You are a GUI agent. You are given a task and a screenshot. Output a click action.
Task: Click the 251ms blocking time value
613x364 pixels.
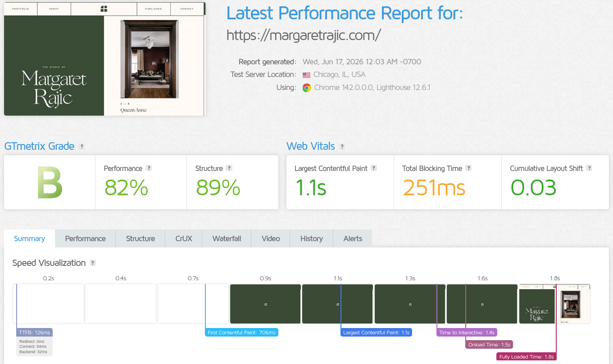[x=434, y=188]
